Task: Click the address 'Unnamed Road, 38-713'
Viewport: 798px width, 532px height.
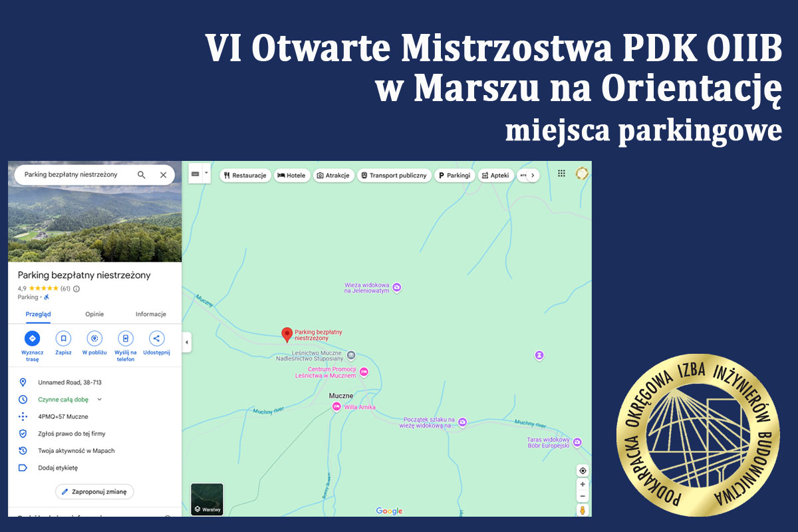Action: (70, 382)
